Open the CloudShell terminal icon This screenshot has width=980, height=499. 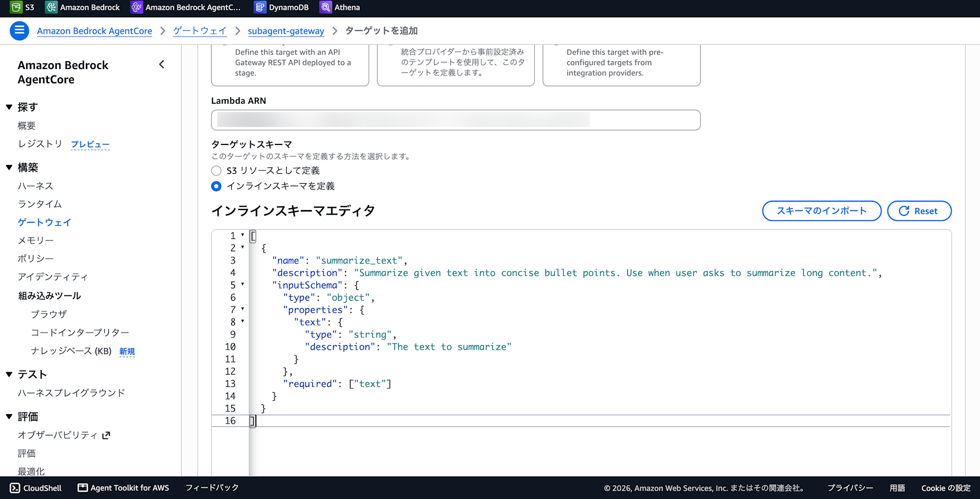[x=15, y=488]
